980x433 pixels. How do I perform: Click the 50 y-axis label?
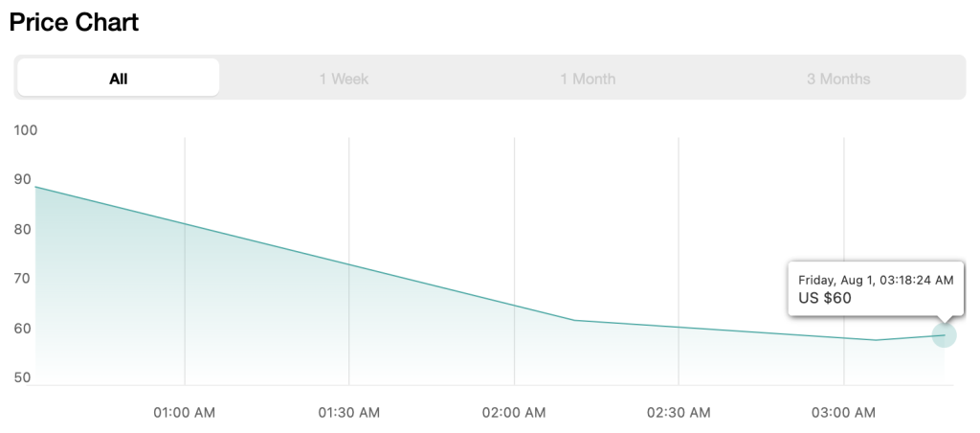tap(22, 377)
